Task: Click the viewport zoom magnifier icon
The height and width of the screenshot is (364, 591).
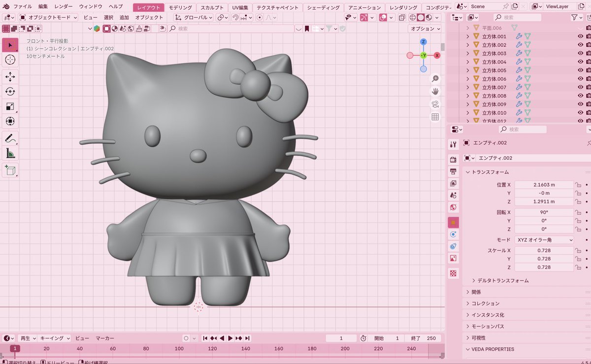Action: pos(435,79)
